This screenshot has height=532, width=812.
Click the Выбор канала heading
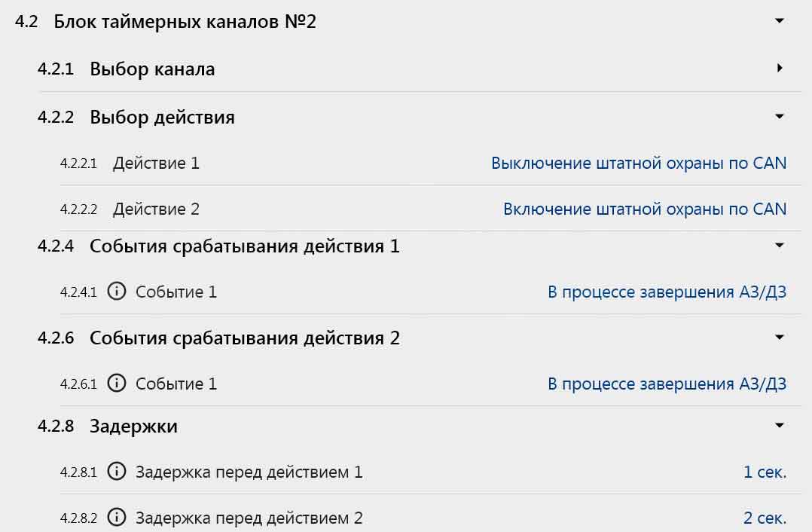click(x=152, y=69)
